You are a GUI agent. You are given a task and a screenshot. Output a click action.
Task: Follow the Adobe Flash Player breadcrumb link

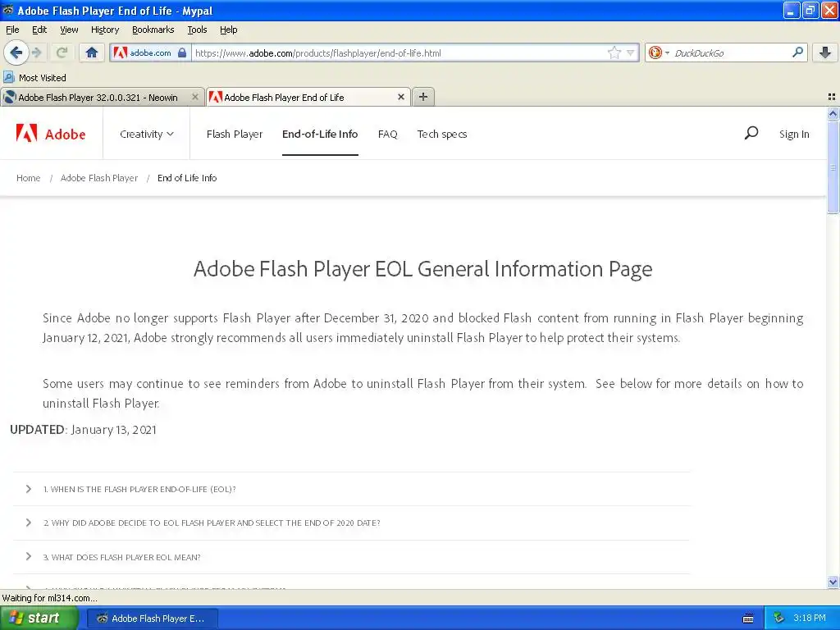point(99,178)
